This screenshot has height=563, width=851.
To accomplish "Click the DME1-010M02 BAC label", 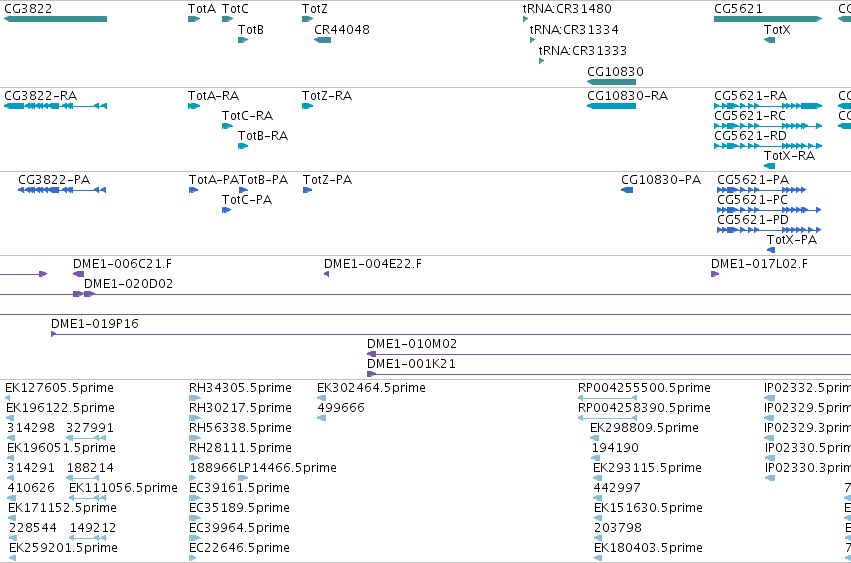I will pos(412,344).
